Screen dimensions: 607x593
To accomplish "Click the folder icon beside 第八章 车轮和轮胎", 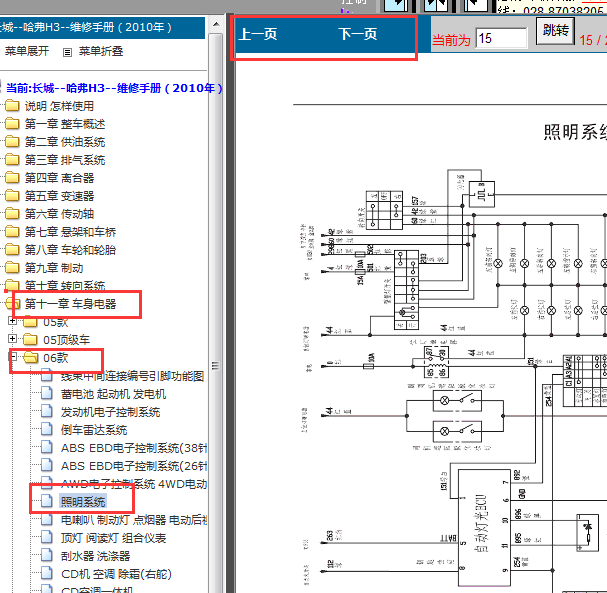I will [x=12, y=250].
